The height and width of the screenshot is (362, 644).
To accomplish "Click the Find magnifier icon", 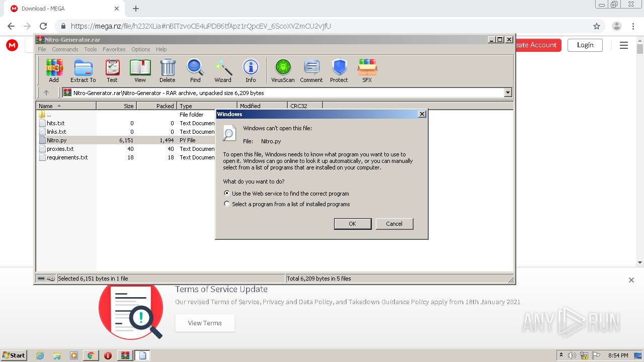I will click(x=195, y=71).
